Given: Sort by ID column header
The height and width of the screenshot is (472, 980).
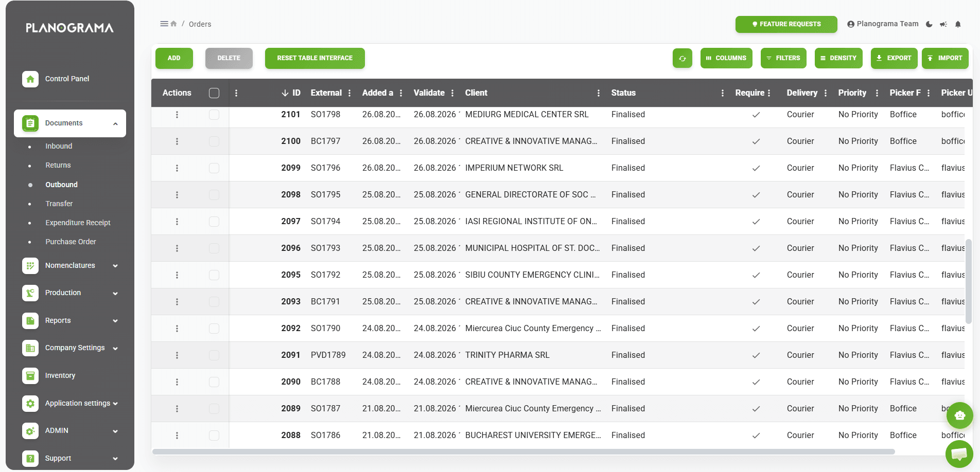Looking at the screenshot, I should tap(291, 93).
